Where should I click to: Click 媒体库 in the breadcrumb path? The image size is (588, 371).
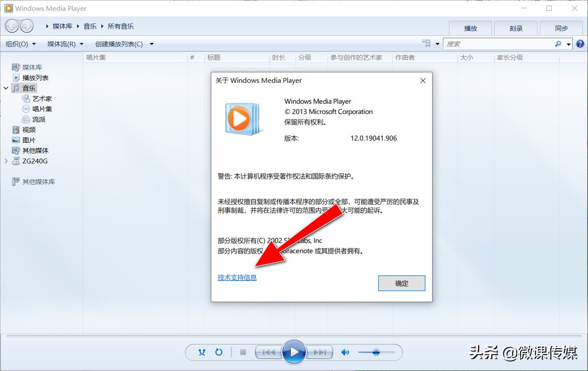tap(62, 26)
